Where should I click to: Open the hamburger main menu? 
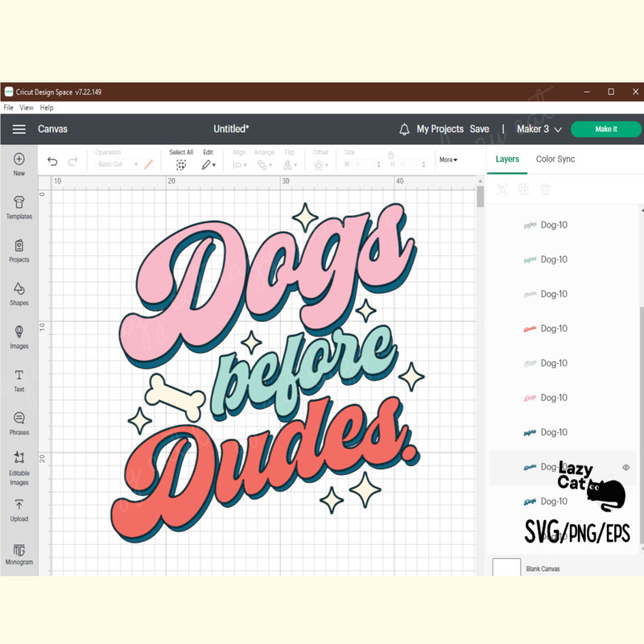point(19,129)
